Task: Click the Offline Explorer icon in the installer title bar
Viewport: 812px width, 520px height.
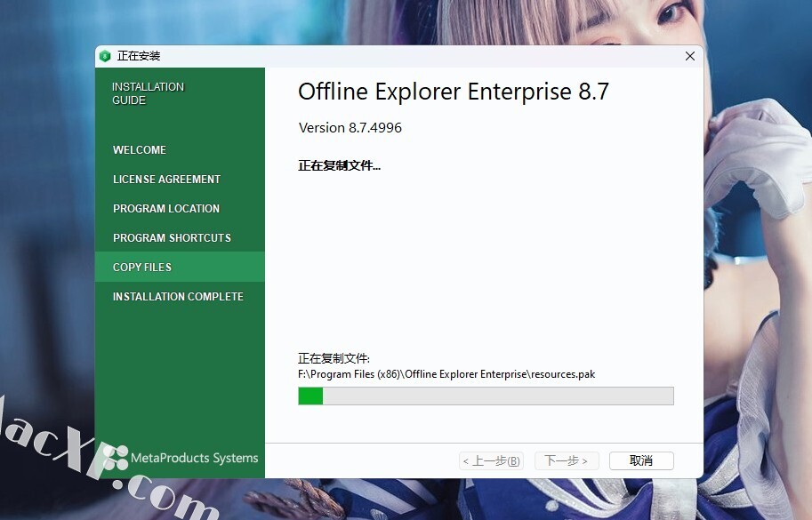Action: (x=105, y=56)
